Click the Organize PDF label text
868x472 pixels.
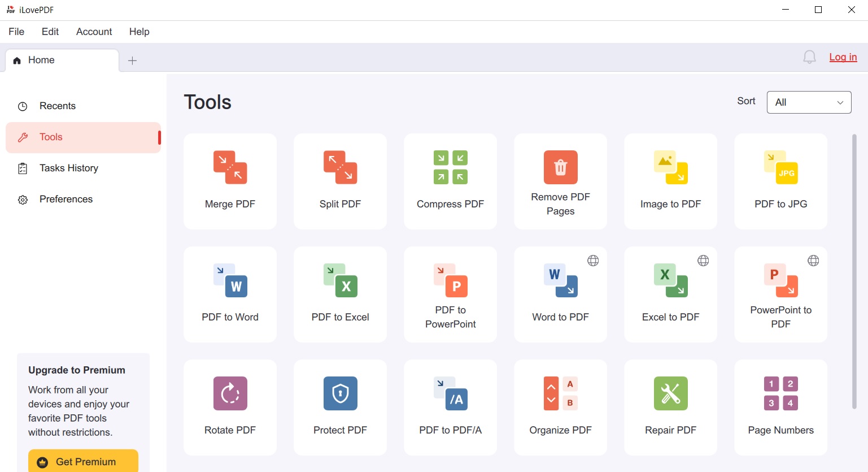point(561,430)
